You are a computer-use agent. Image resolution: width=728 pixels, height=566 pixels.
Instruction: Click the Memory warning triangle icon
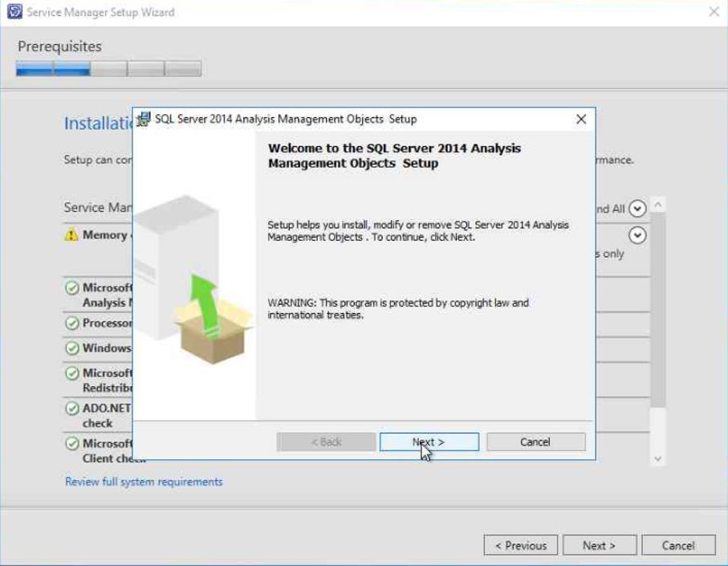click(71, 235)
